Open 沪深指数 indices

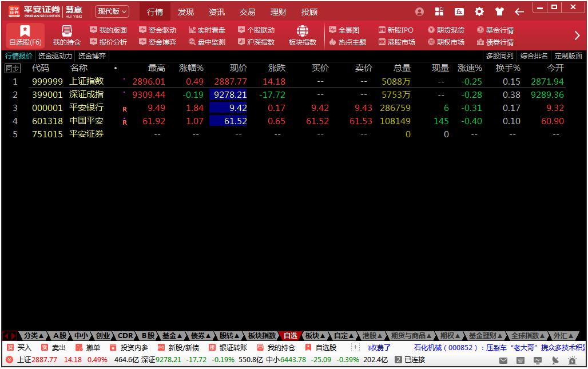256,42
